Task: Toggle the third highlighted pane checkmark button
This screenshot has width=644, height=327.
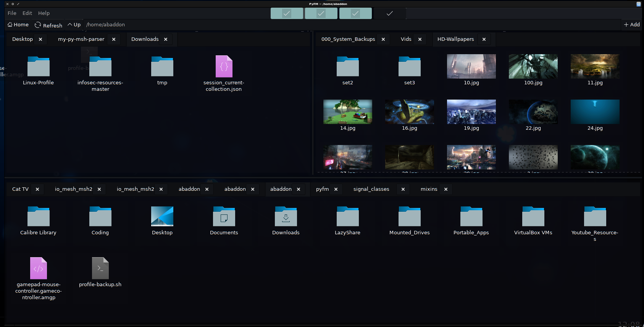Action: 355,13
